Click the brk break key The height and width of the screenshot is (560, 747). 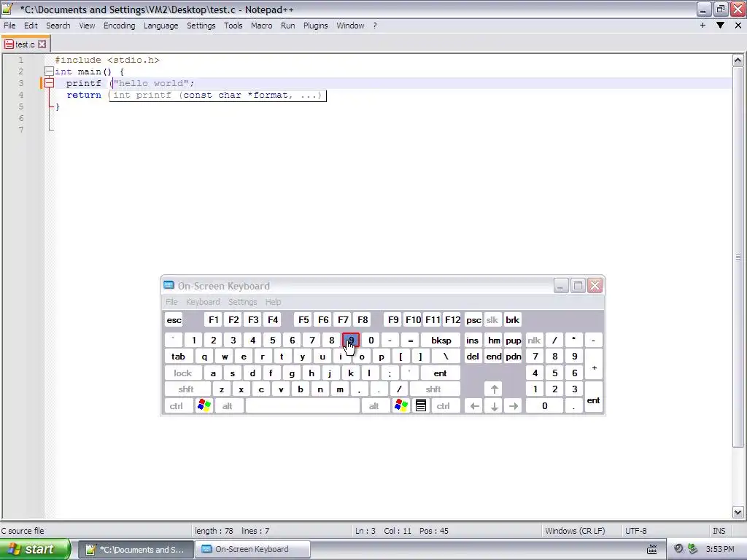pos(513,320)
